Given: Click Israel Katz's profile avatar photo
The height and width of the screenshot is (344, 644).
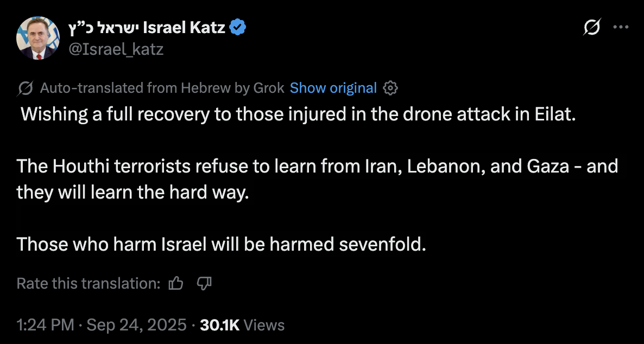Looking at the screenshot, I should 38,38.
